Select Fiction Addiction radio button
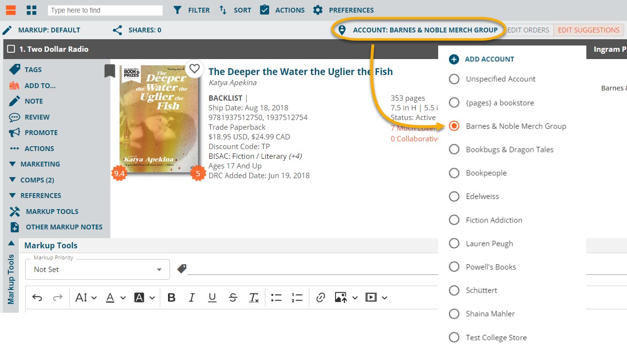The width and height of the screenshot is (627, 364). pyautogui.click(x=454, y=220)
